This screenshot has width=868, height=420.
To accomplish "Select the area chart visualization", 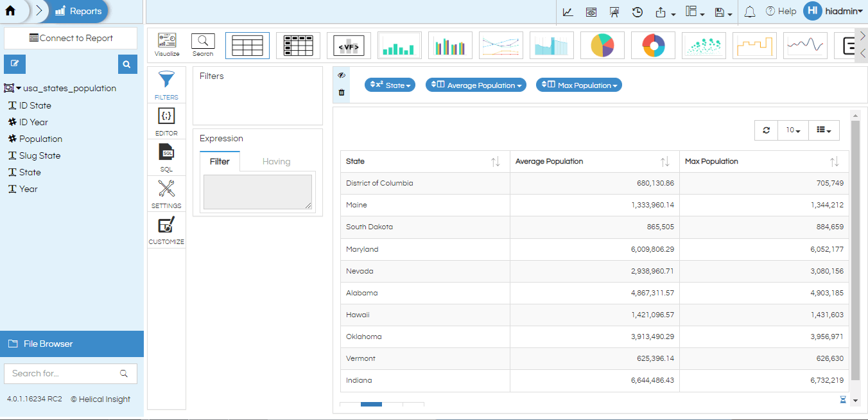I will (x=551, y=46).
